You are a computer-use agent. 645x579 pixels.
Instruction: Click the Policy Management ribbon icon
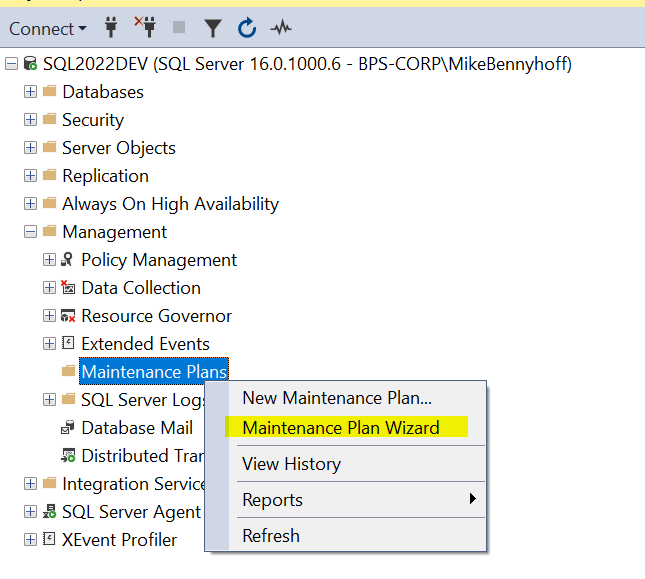(x=67, y=259)
